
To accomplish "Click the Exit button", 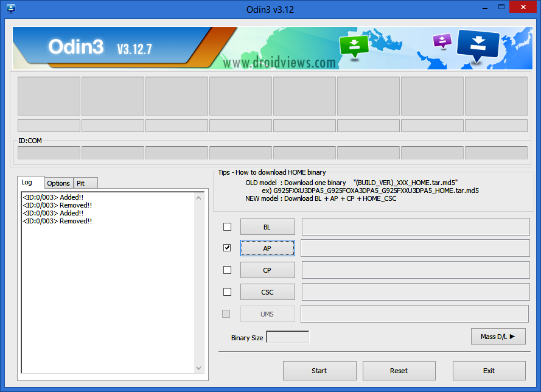I will click(489, 371).
